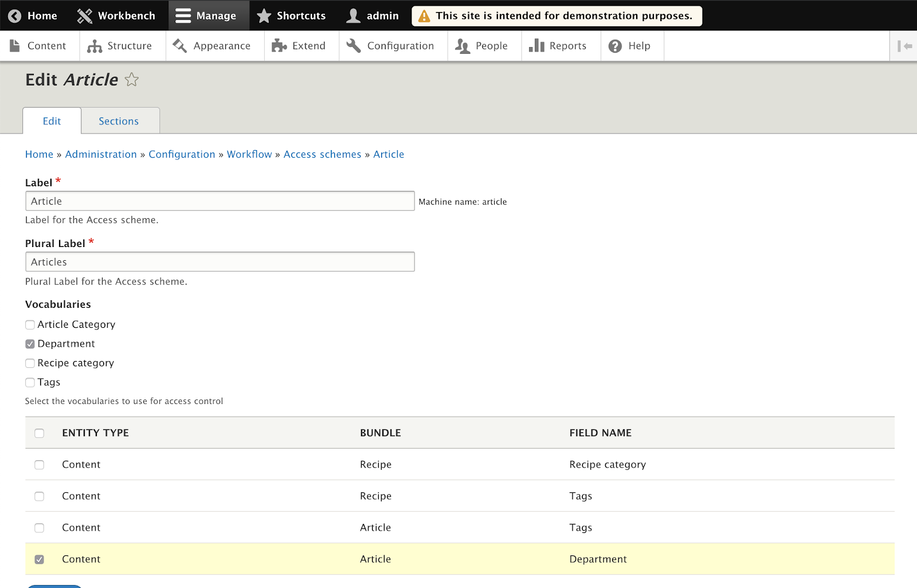This screenshot has width=917, height=588.
Task: Click the Content page icon
Action: coord(15,46)
